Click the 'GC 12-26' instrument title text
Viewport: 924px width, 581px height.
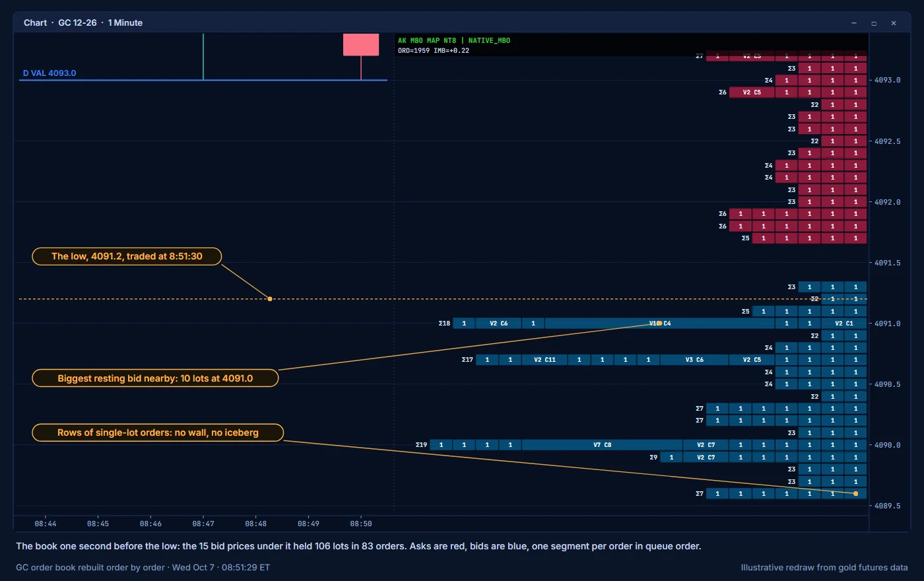[77, 23]
